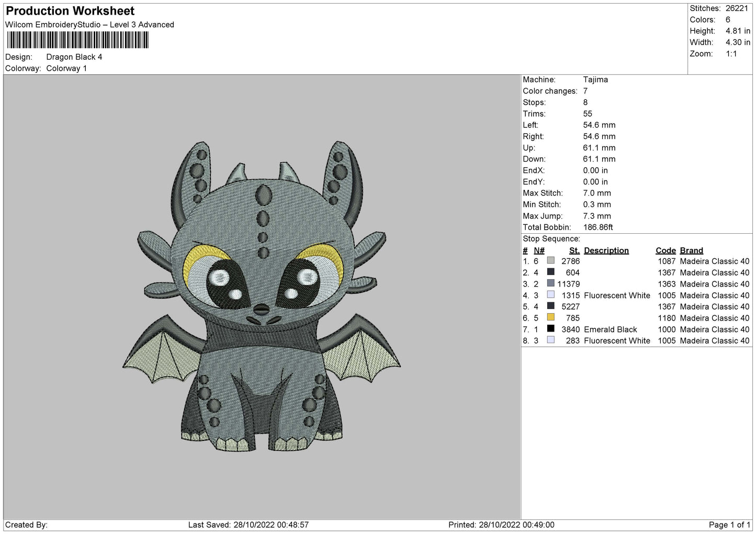
Task: Click the height value '4.81 in'
Action: [738, 31]
